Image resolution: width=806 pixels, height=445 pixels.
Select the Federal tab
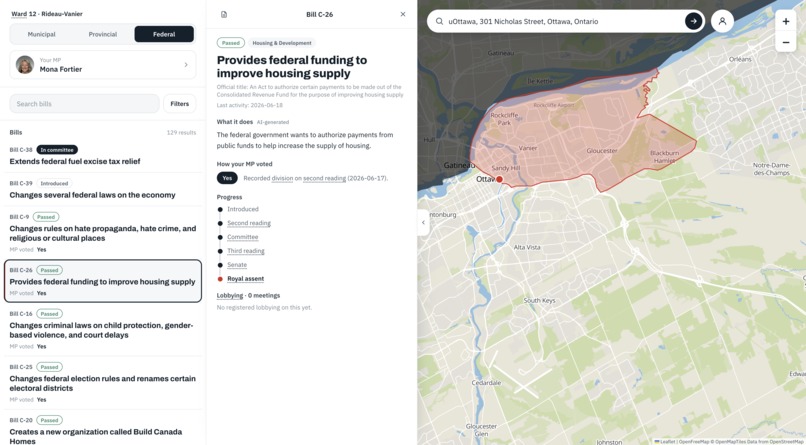click(164, 34)
